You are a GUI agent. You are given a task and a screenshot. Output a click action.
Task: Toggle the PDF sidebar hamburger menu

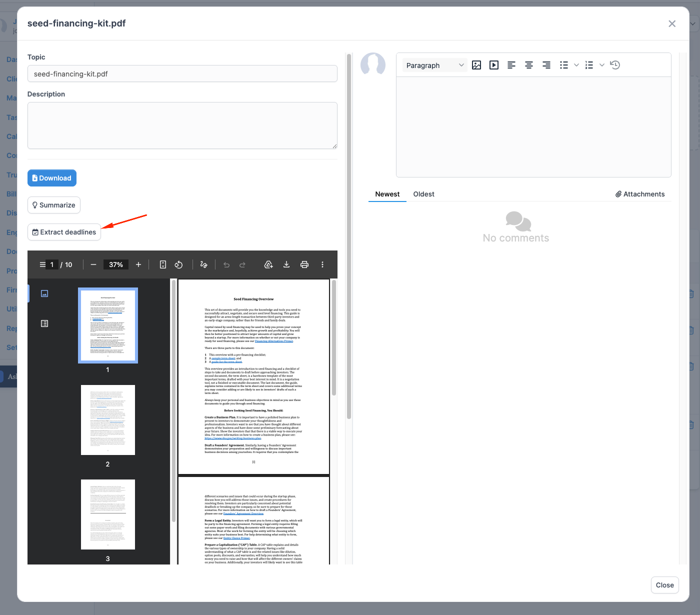click(x=42, y=264)
